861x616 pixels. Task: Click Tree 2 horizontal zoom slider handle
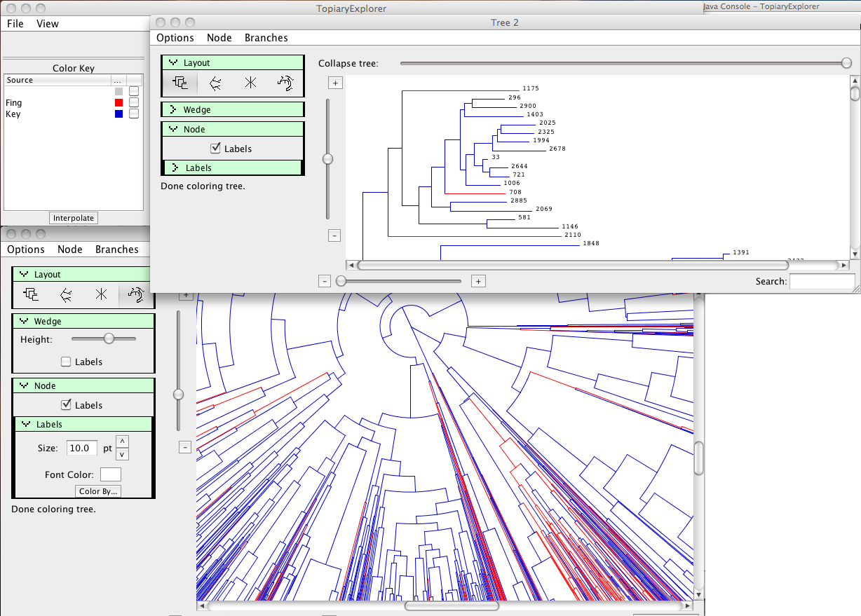341,281
